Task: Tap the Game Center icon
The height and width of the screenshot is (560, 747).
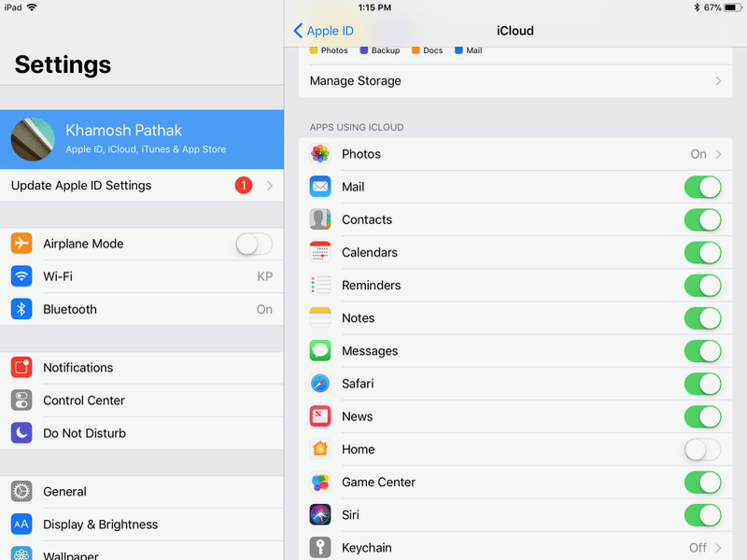Action: [x=320, y=483]
